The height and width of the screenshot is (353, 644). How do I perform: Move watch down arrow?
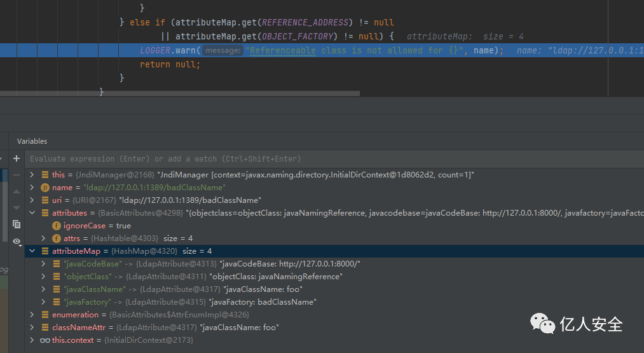tap(17, 208)
